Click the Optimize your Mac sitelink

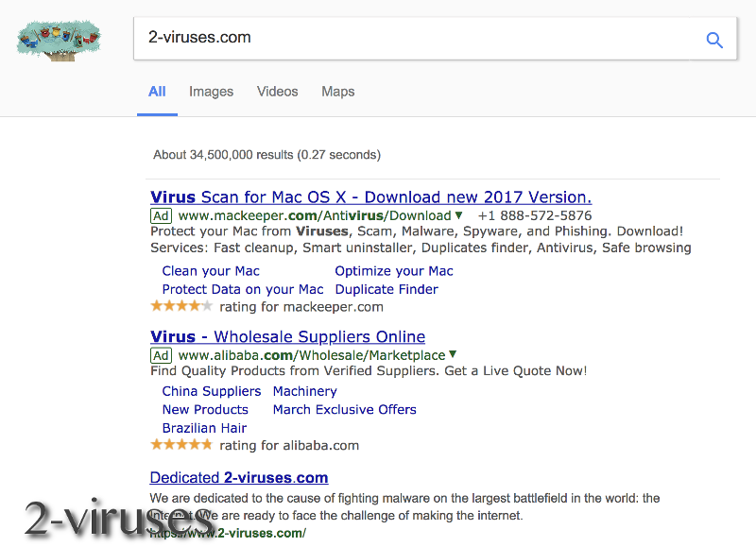(x=393, y=271)
